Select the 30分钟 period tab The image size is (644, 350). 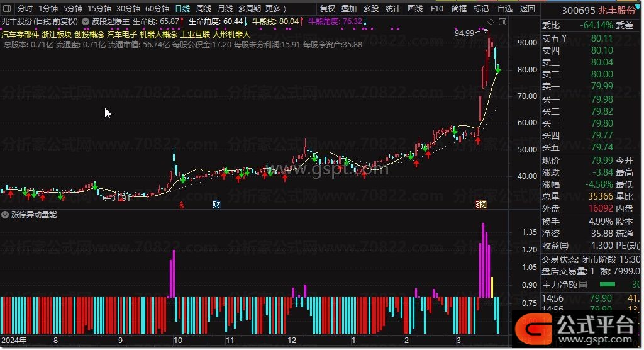[x=128, y=8]
